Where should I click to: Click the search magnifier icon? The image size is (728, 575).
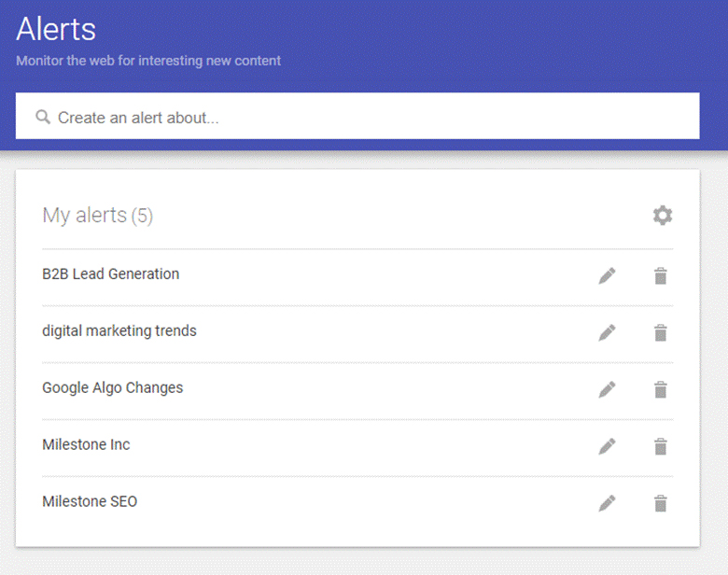43,117
